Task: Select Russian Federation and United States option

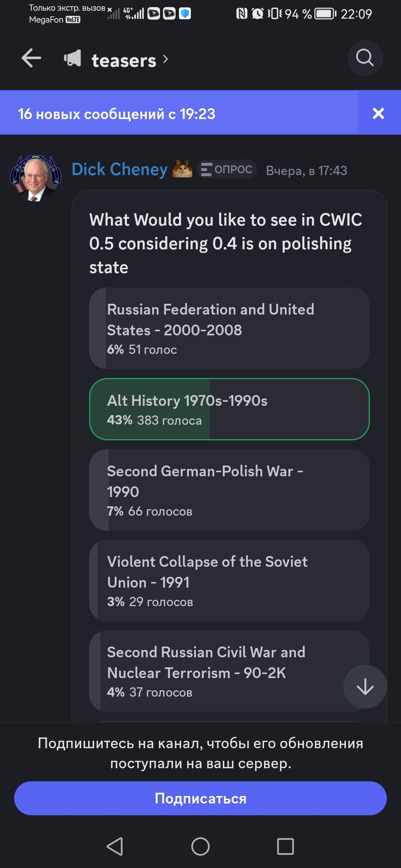Action: click(229, 328)
